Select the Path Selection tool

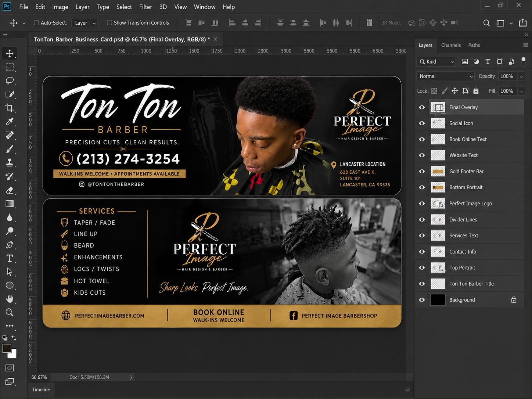coord(10,272)
